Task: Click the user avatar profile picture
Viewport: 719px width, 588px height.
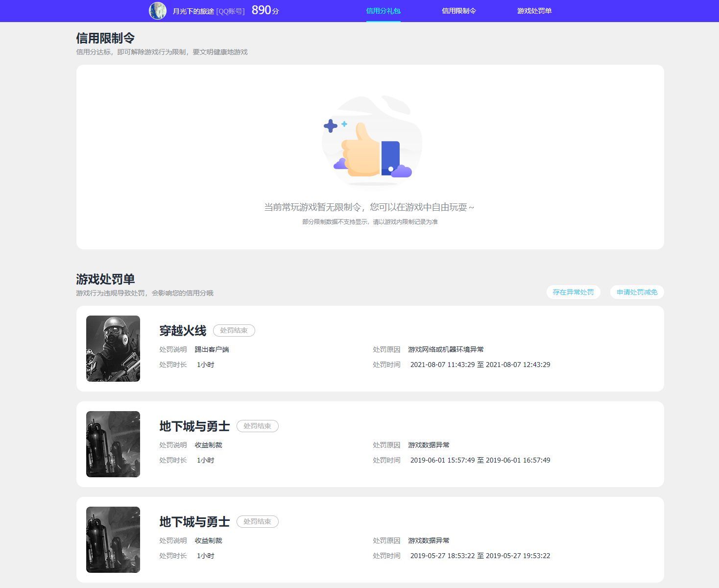Action: tap(158, 10)
